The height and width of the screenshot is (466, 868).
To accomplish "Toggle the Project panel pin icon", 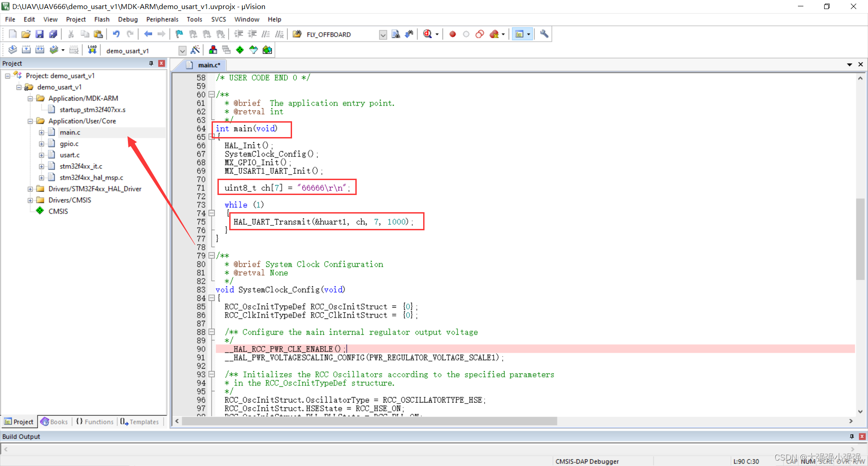I will pyautogui.click(x=151, y=63).
